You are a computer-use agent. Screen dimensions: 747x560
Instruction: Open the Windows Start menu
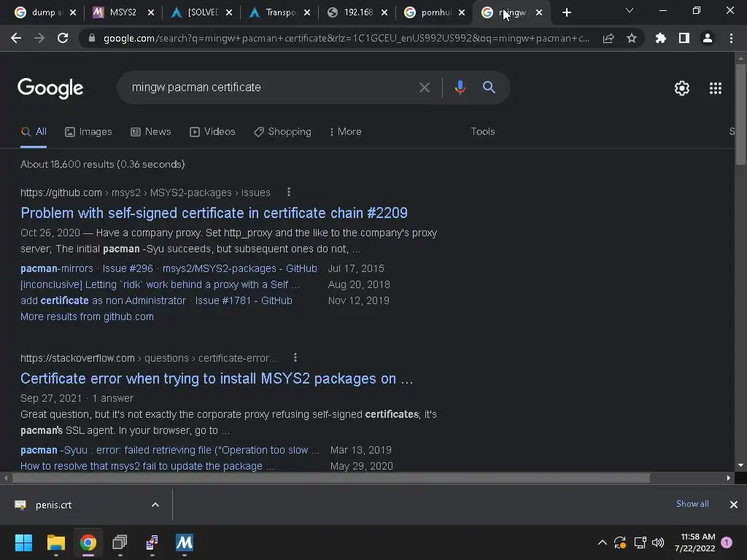pos(23,542)
